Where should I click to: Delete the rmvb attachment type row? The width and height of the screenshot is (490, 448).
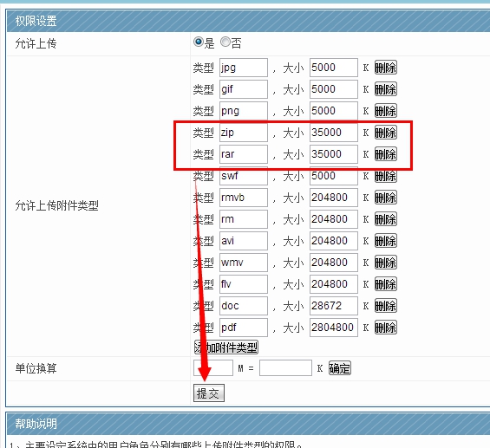coord(386,198)
